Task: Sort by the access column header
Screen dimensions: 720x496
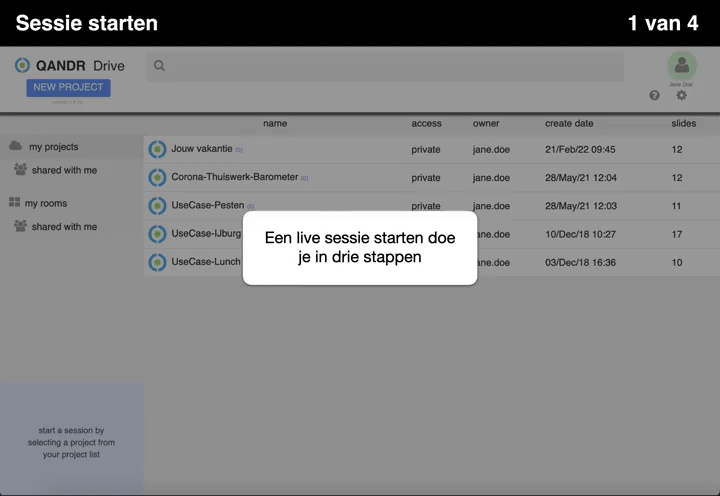Action: pyautogui.click(x=427, y=123)
